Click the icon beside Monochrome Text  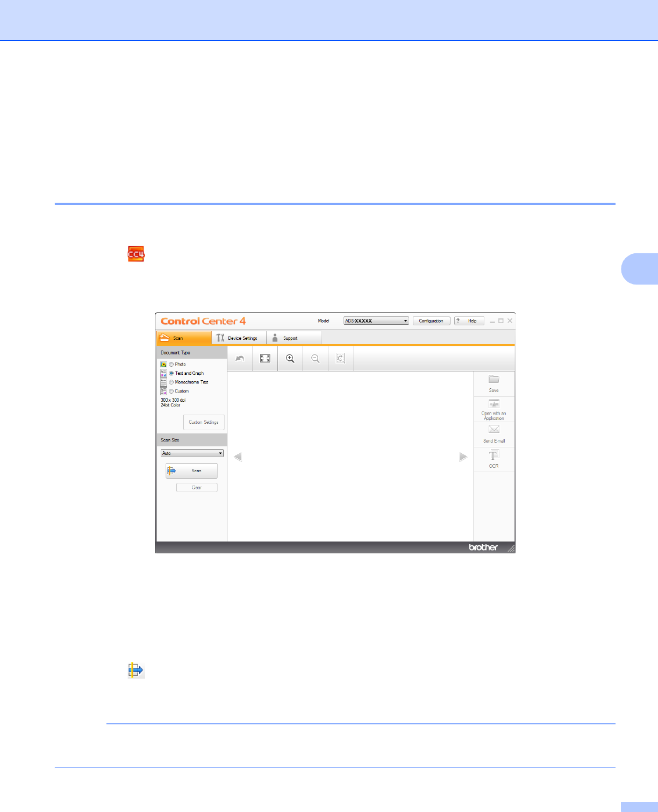[x=163, y=382]
